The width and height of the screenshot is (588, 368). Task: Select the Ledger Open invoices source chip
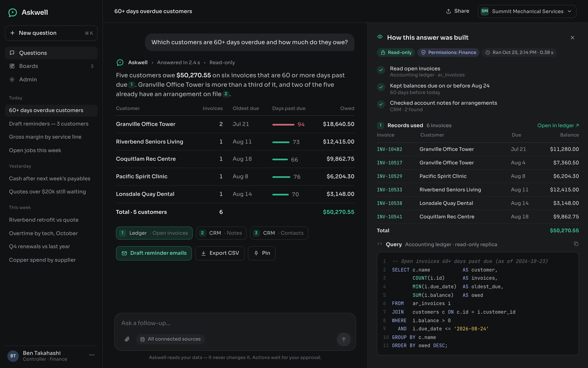click(x=154, y=233)
